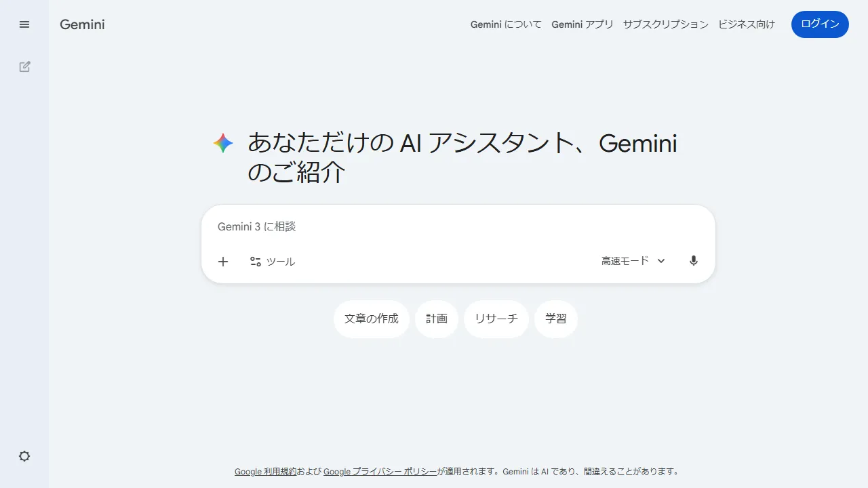Viewport: 868px width, 488px height.
Task: Click the plus icon to add attachments
Action: pos(223,261)
